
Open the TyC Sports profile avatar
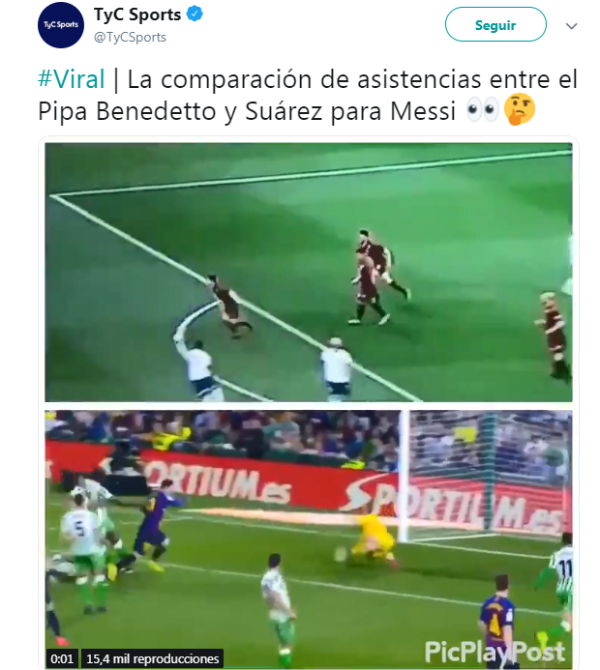61,25
